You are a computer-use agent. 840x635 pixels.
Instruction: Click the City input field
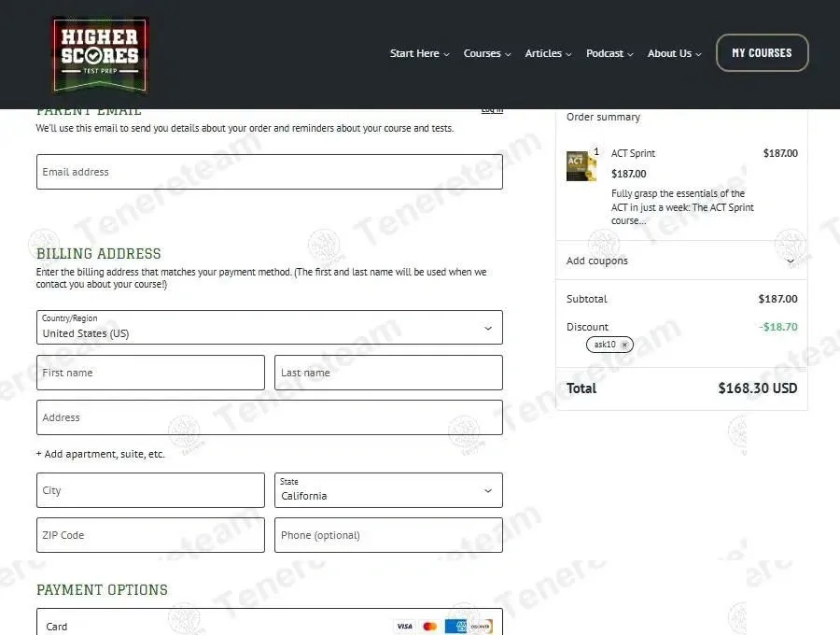coord(150,489)
